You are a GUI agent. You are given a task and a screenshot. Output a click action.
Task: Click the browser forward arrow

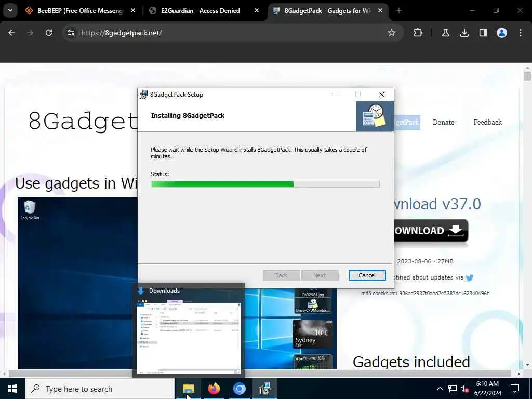pos(30,33)
